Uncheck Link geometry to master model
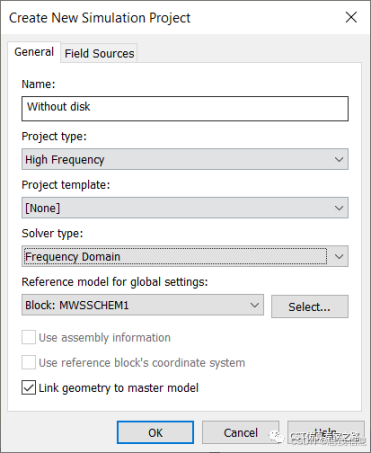The width and height of the screenshot is (371, 453). point(29,388)
